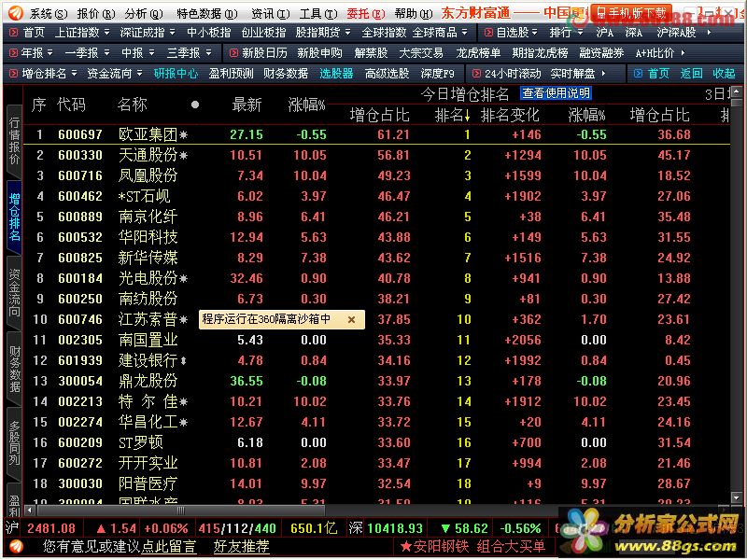The height and width of the screenshot is (560, 747).
Task: Click the 返回 navigation link
Action: 691,74
